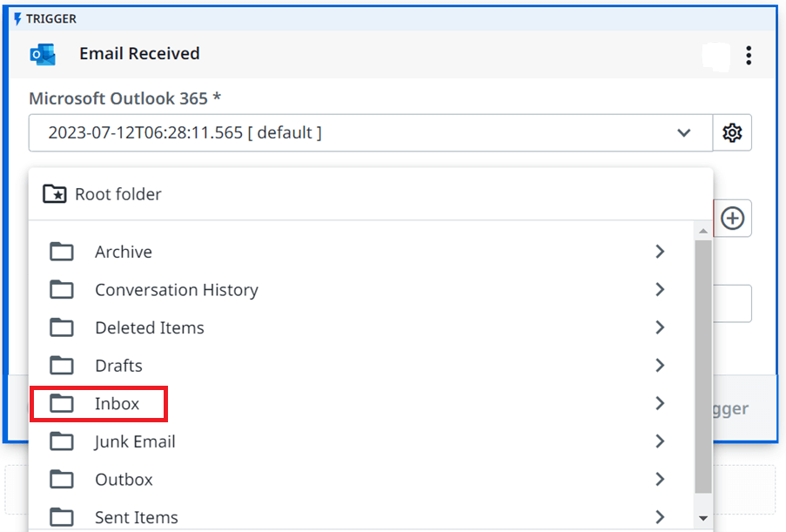The height and width of the screenshot is (532, 786).
Task: Open the three-dot options menu
Action: point(749,55)
